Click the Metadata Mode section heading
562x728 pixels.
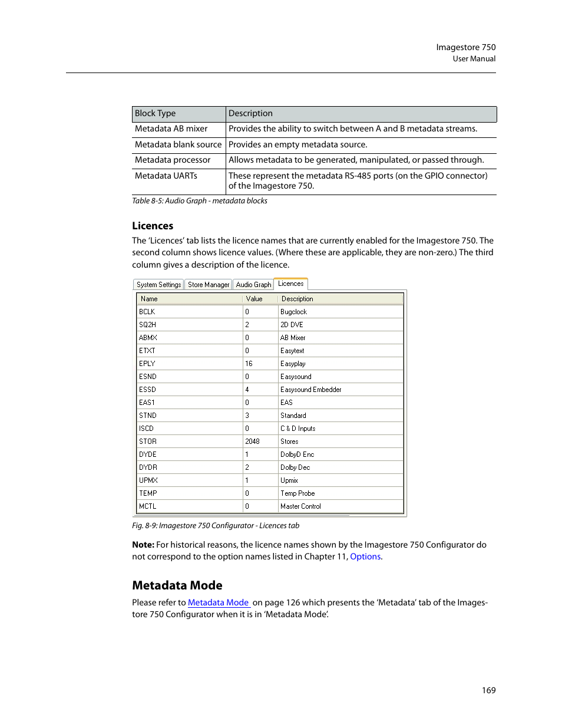pyautogui.click(x=177, y=585)
